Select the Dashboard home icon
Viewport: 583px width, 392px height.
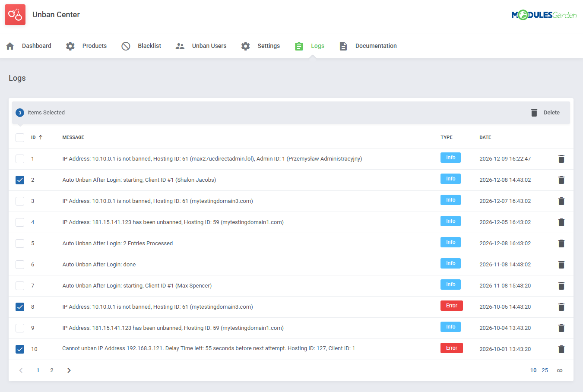coord(10,45)
